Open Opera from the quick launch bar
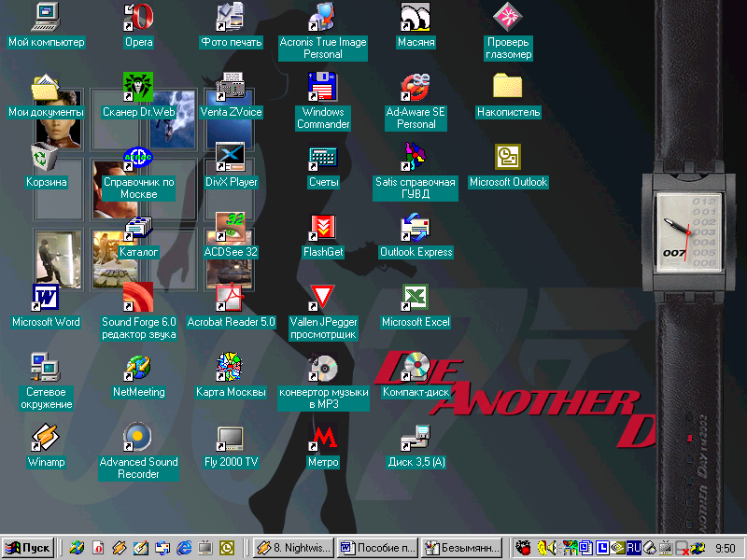Viewport: 747px width, 560px height. pos(98,548)
